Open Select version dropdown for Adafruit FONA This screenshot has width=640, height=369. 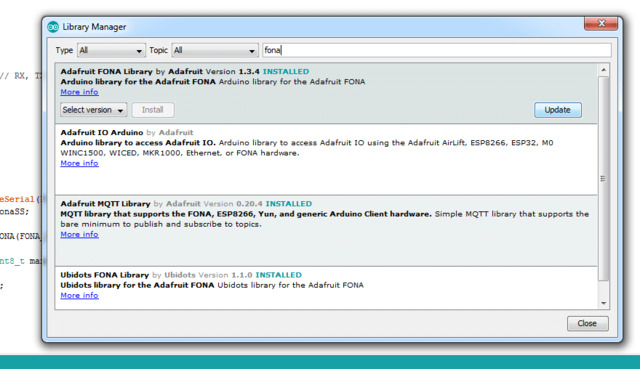click(93, 110)
